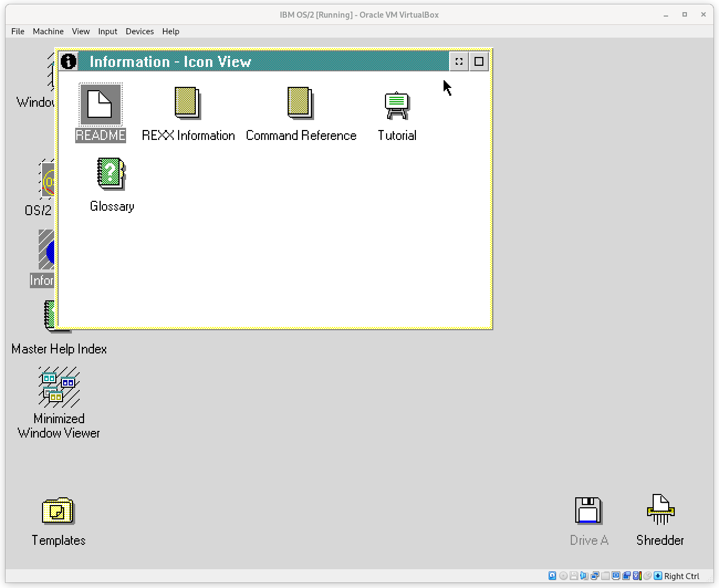Open the Help menu

pos(171,32)
